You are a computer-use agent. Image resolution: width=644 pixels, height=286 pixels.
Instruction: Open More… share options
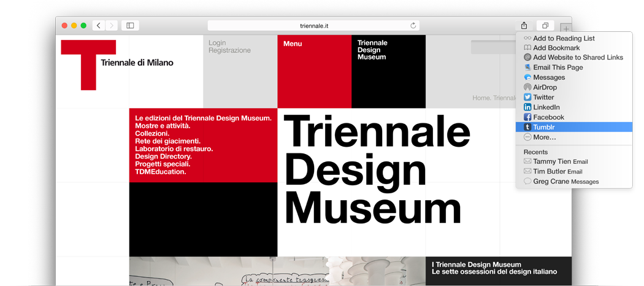pyautogui.click(x=573, y=137)
